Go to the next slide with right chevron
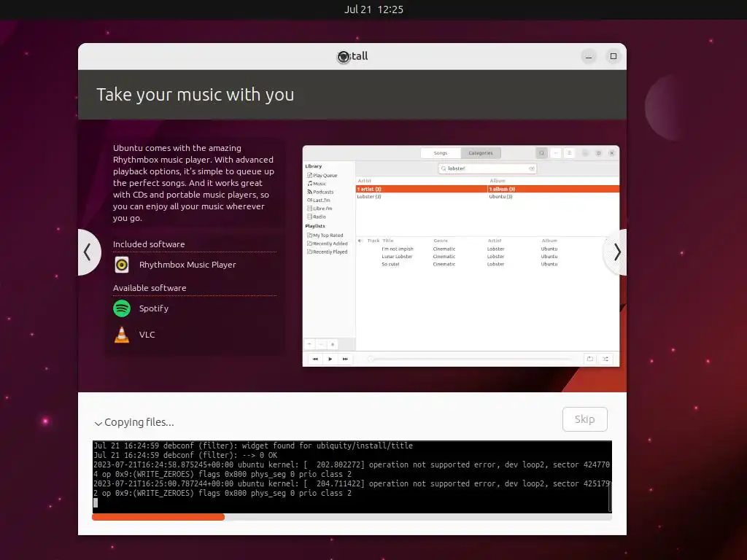The image size is (747, 560). [x=616, y=252]
